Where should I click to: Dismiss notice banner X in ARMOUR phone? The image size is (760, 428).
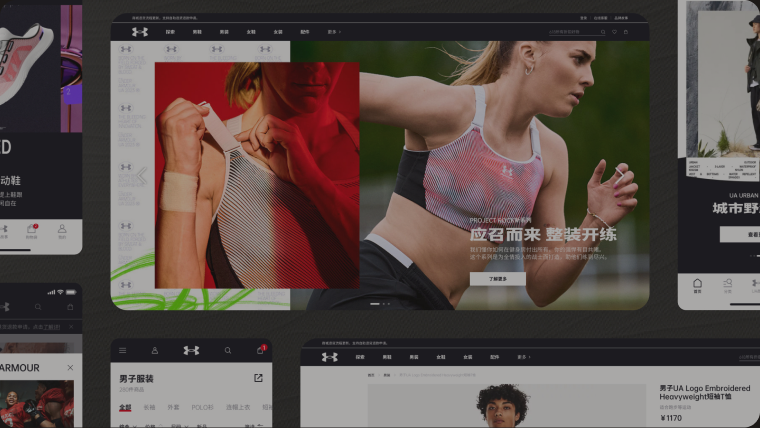point(71,327)
